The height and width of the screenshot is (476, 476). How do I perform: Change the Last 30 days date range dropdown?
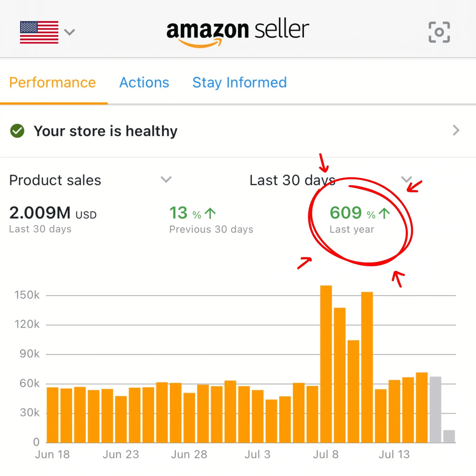click(x=406, y=179)
